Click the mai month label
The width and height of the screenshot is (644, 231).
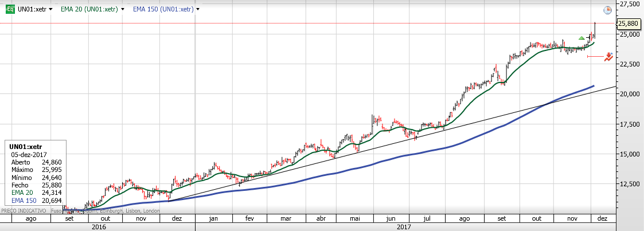coord(356,219)
